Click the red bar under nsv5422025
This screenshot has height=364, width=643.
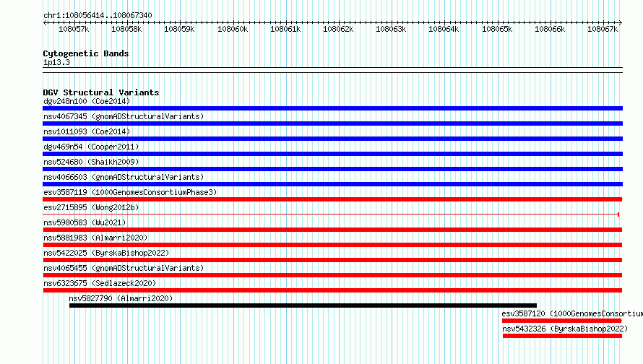point(332,260)
